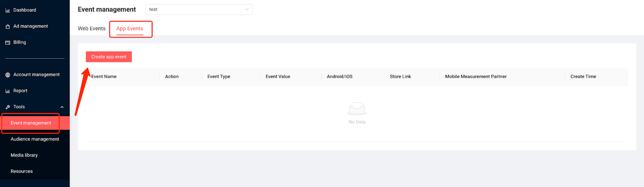Switch to the Web Events tab
Screen dimensions: 644x187
click(92, 29)
